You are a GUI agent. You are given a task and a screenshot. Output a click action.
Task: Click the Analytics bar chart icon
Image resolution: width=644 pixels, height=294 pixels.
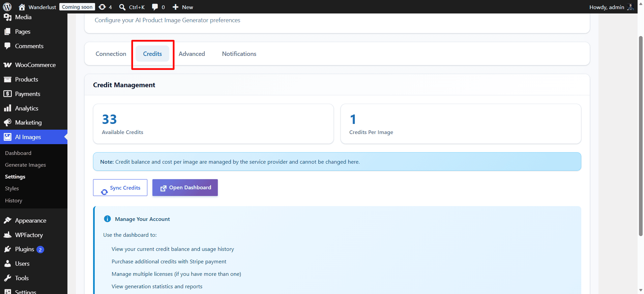point(7,108)
